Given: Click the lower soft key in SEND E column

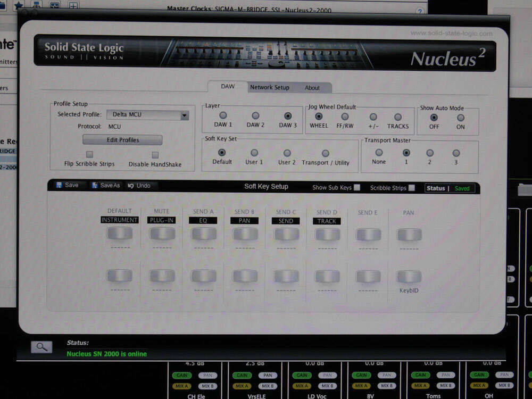Looking at the screenshot, I should coord(368,277).
